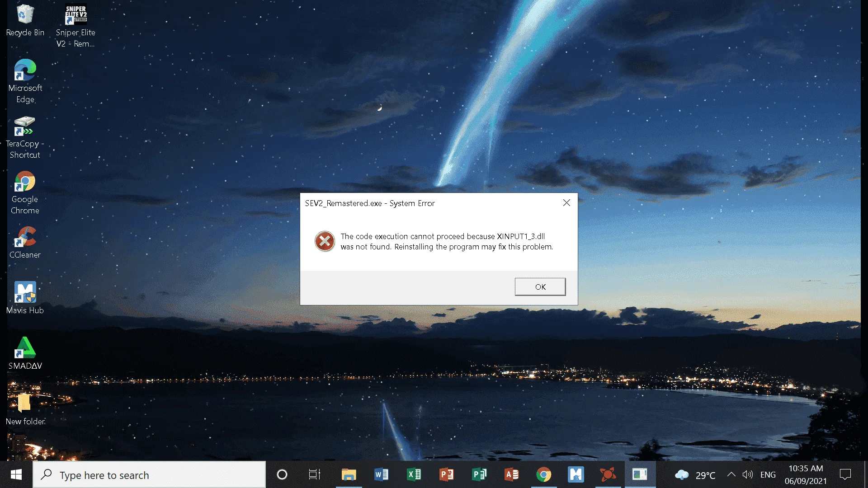Show hidden system tray icons
868x488 pixels.
pos(731,474)
